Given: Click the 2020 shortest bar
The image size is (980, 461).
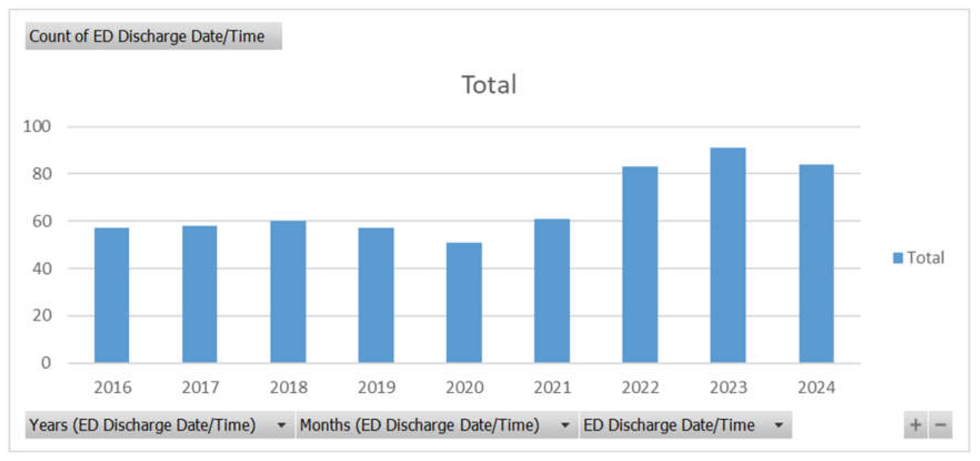Looking at the screenshot, I should (x=464, y=303).
